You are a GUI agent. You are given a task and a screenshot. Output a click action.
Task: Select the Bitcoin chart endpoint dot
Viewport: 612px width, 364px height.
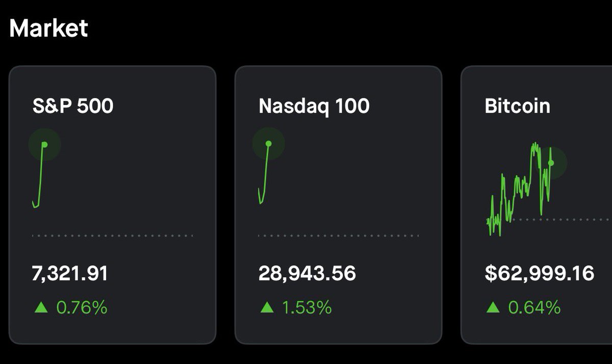pos(551,163)
